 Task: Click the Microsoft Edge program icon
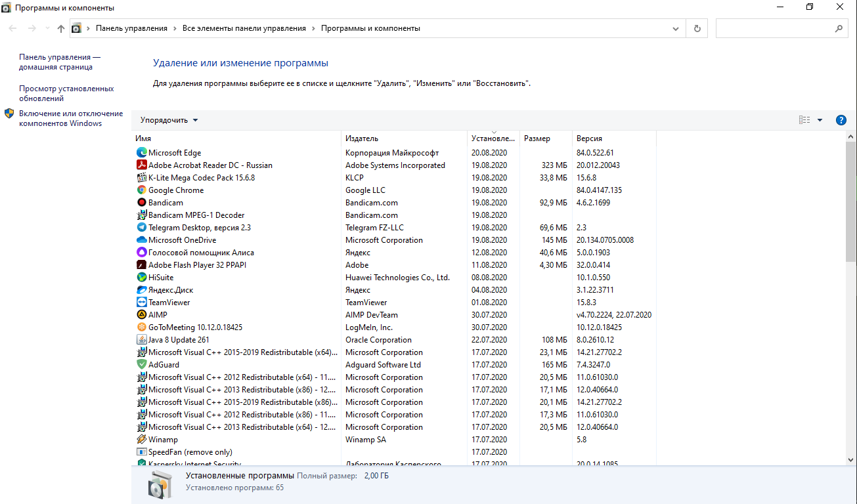(141, 153)
